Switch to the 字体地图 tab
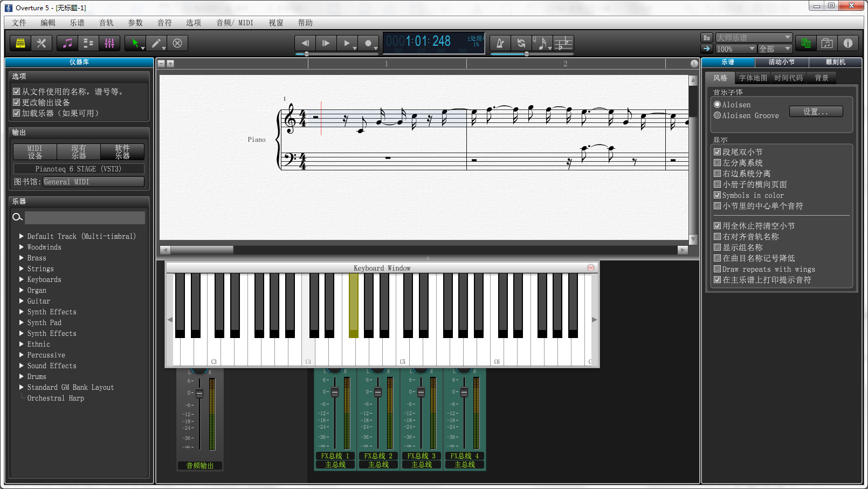 coord(753,78)
